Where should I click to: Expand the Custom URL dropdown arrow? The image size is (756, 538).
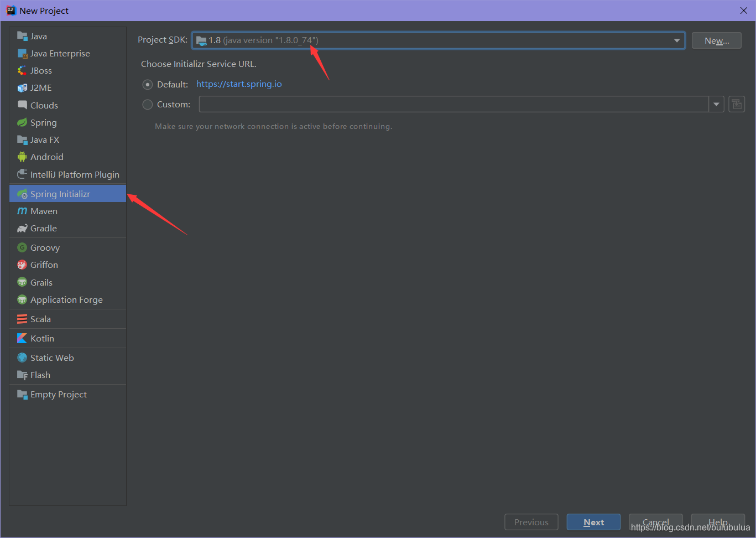click(x=717, y=104)
